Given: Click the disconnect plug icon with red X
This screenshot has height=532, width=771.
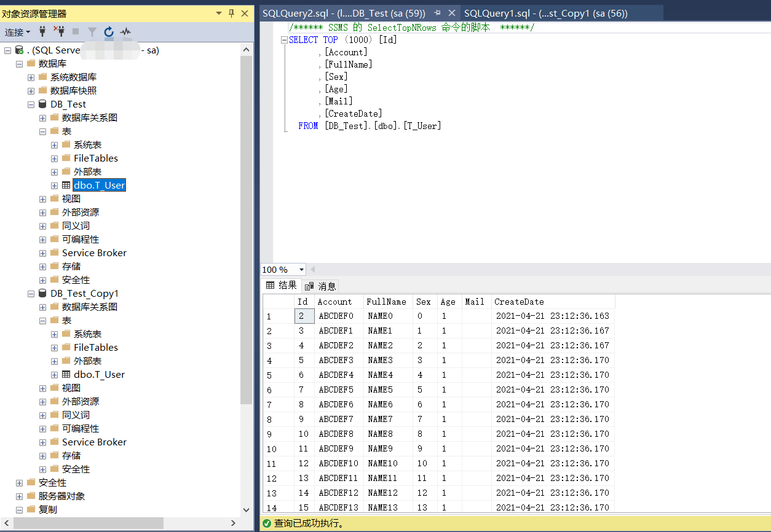Looking at the screenshot, I should pyautogui.click(x=59, y=31).
